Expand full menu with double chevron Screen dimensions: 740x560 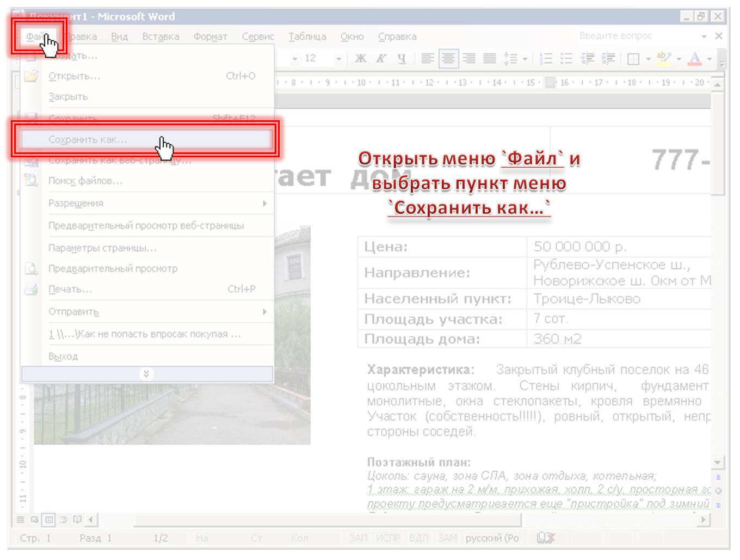click(x=147, y=374)
